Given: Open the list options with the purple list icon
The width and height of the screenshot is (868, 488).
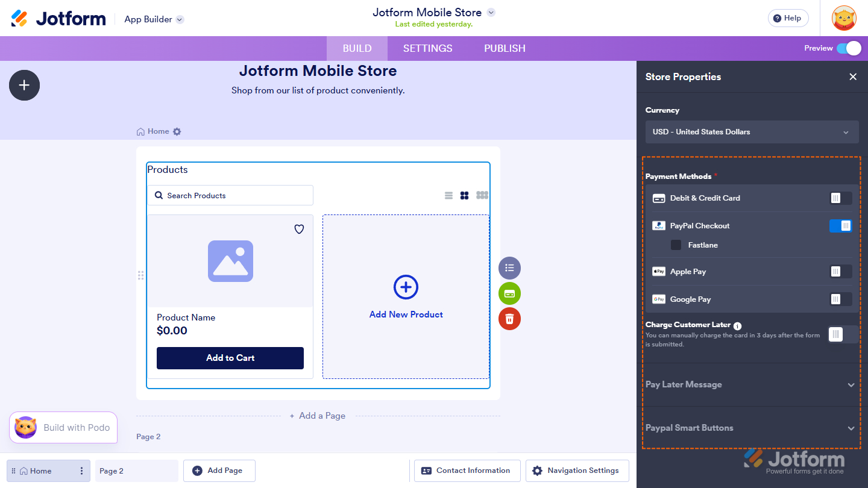Looking at the screenshot, I should tap(509, 267).
